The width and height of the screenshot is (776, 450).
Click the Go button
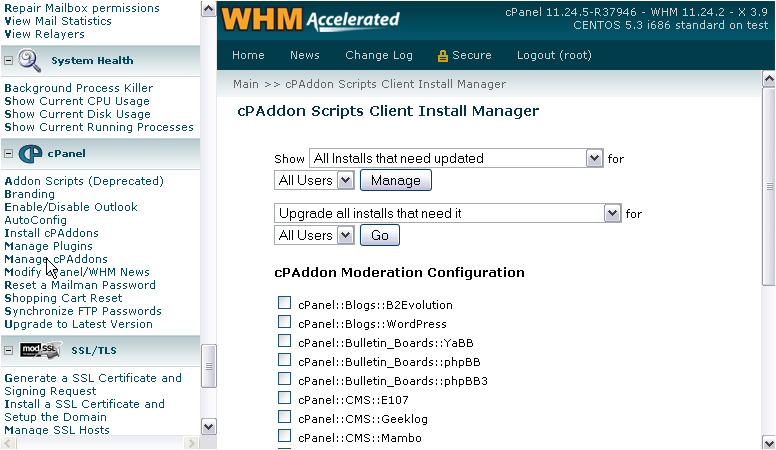click(x=380, y=235)
